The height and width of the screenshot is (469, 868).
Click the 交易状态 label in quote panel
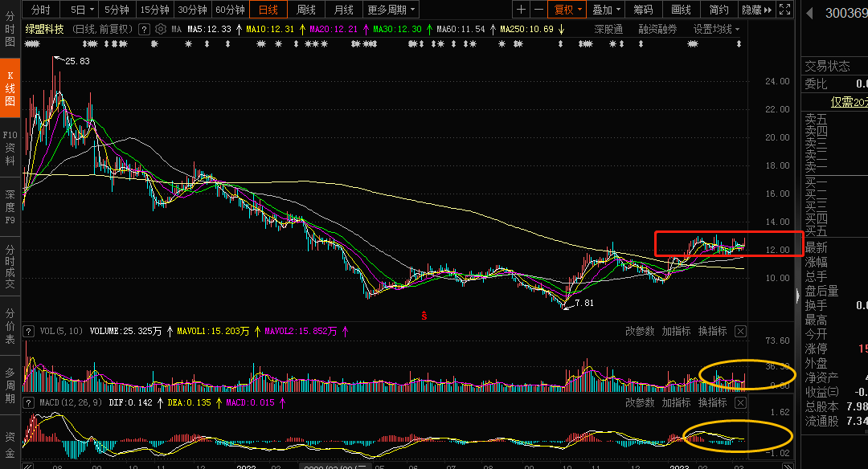pyautogui.click(x=827, y=67)
